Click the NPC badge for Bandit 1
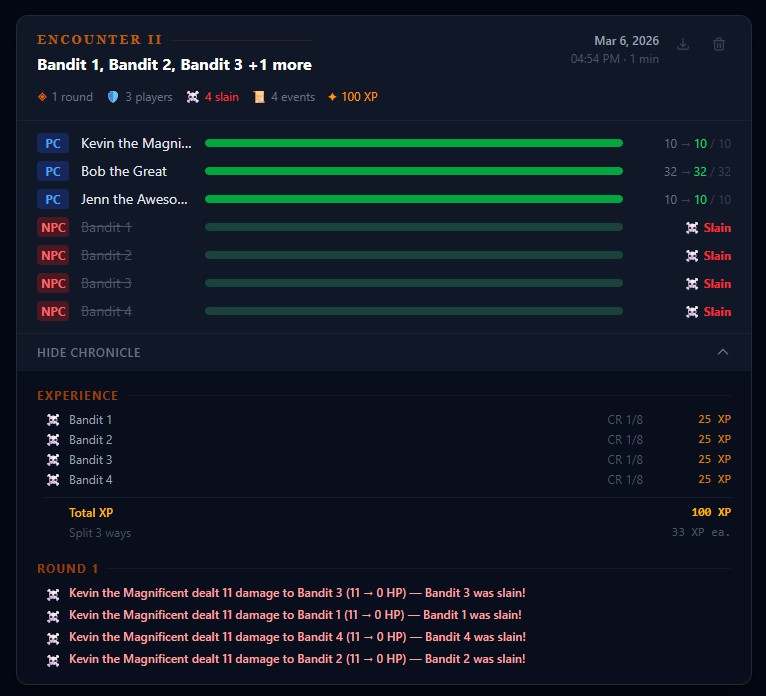The height and width of the screenshot is (696, 766). click(x=53, y=227)
